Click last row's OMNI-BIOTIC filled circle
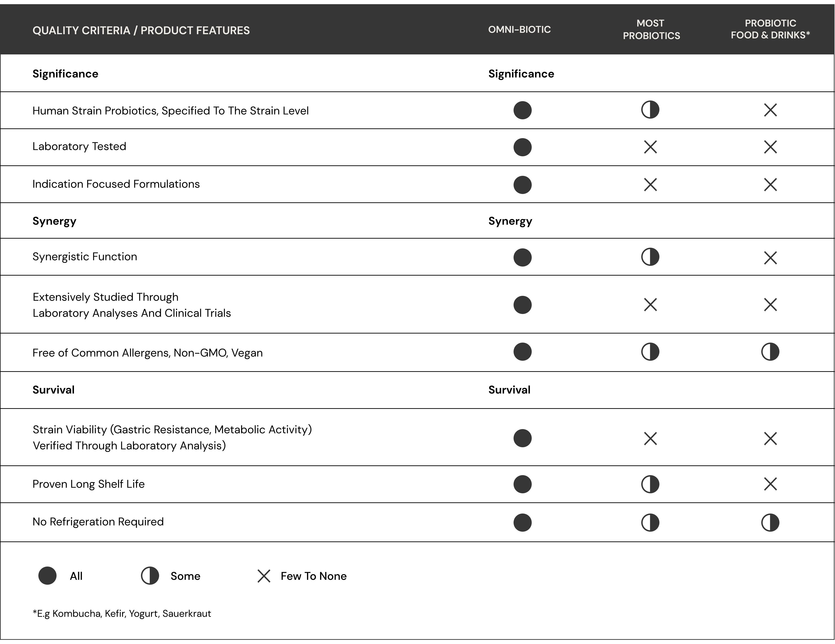835x644 pixels. 522,522
